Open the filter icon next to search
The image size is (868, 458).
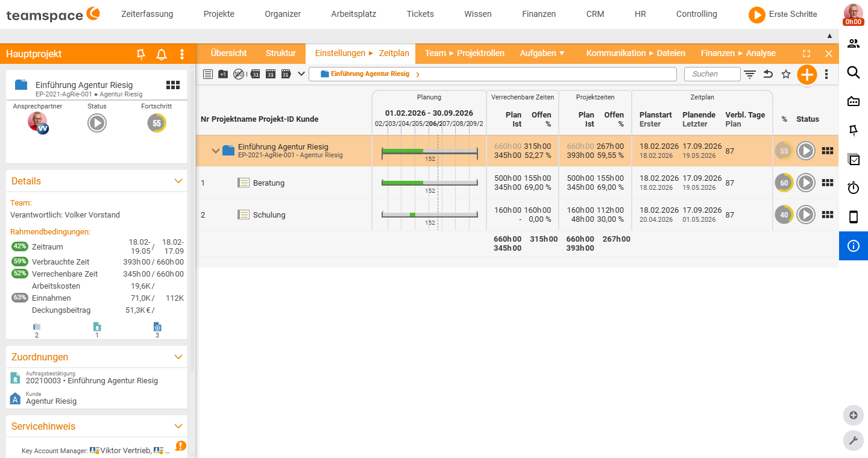click(x=750, y=74)
